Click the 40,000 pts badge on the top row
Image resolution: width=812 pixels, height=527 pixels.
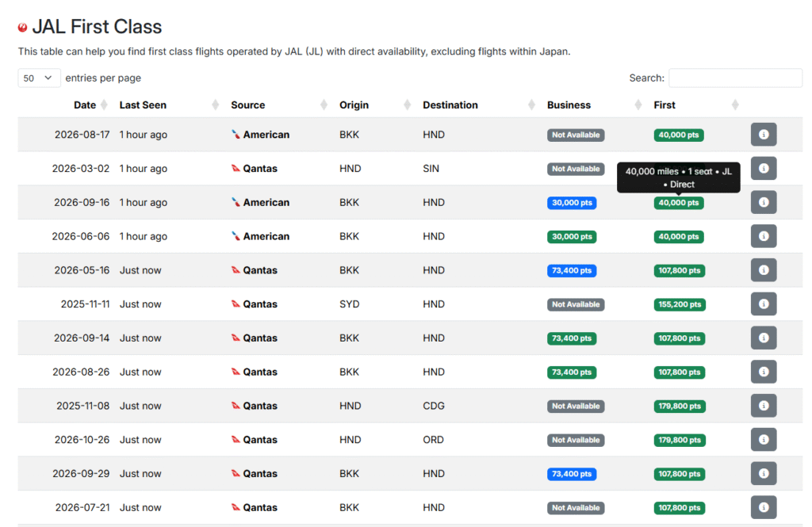pos(678,134)
